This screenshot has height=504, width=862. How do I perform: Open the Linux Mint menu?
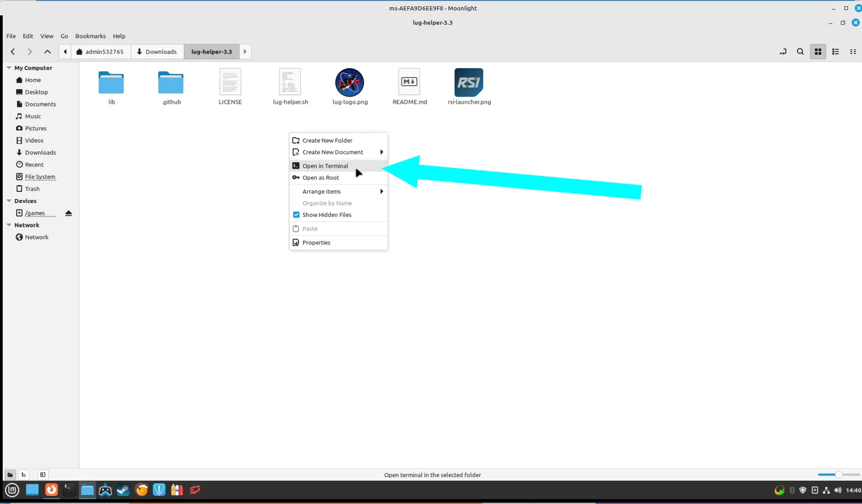click(x=12, y=490)
